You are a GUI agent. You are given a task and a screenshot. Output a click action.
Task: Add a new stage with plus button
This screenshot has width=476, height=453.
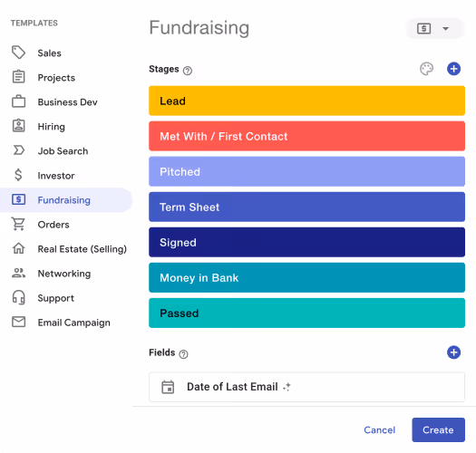pyautogui.click(x=453, y=69)
